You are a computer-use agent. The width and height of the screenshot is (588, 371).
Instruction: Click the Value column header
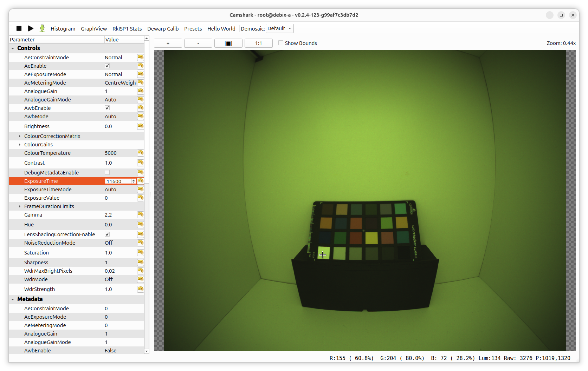click(x=124, y=40)
